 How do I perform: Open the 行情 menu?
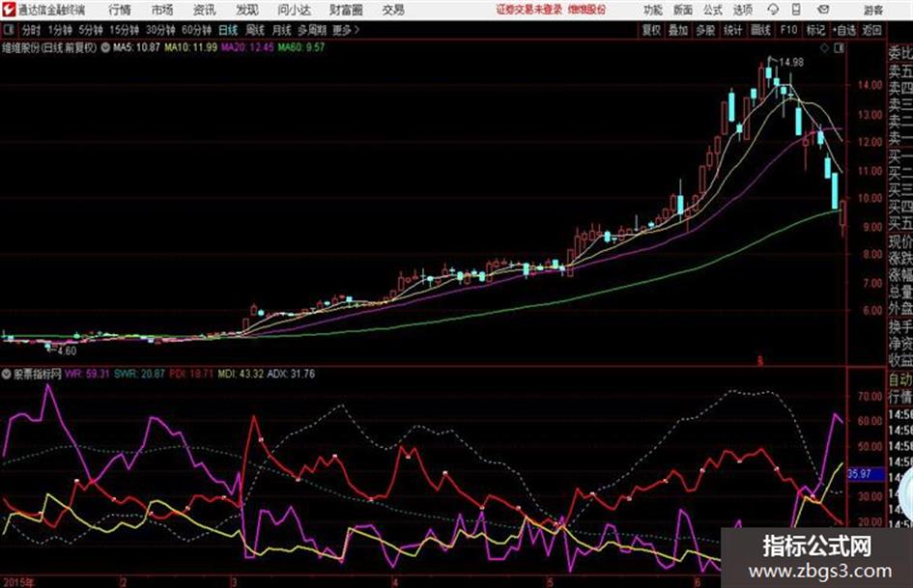120,10
